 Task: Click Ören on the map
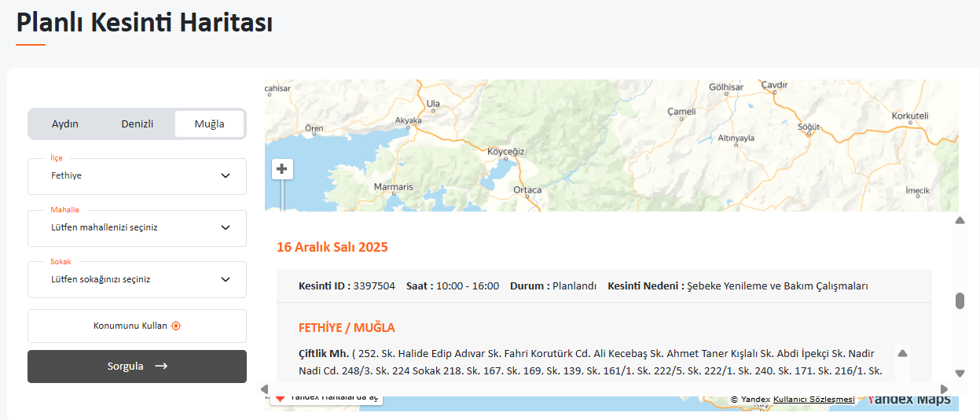coord(314,128)
